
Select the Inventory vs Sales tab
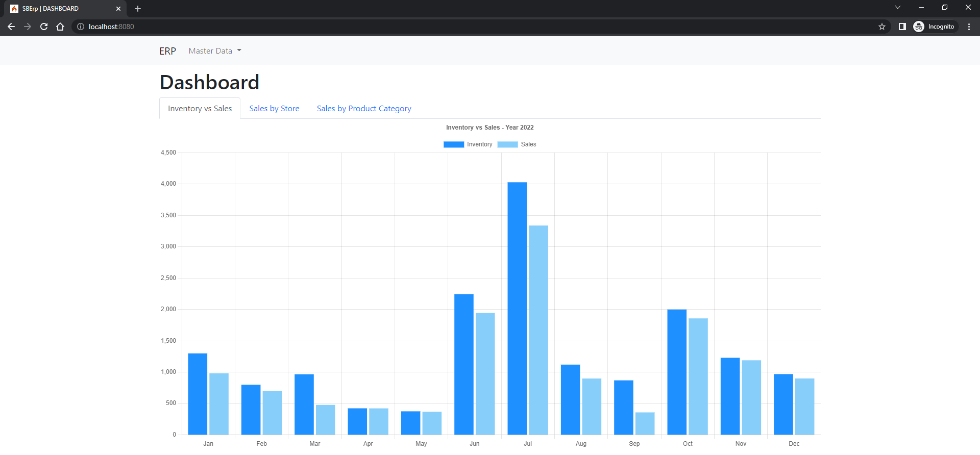[200, 109]
